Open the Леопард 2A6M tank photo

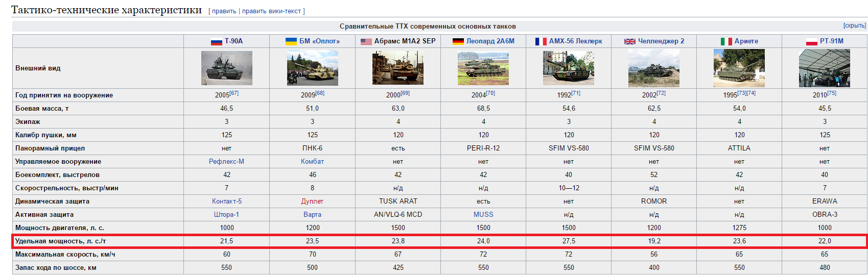pos(483,68)
